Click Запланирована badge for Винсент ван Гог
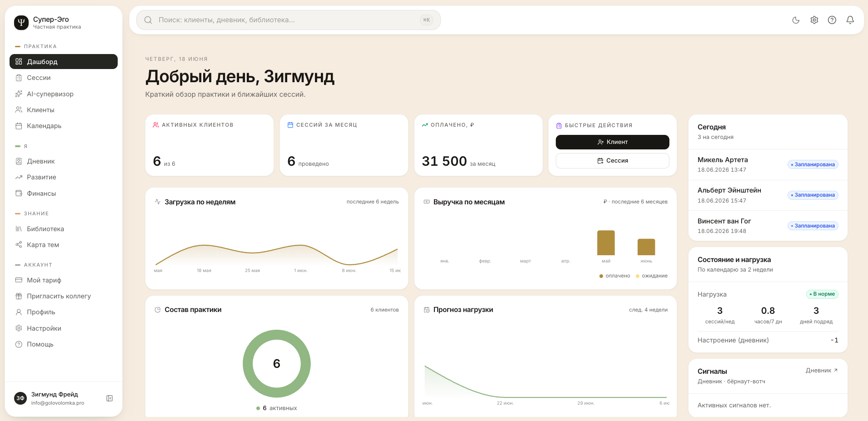The width and height of the screenshot is (868, 421). [813, 226]
